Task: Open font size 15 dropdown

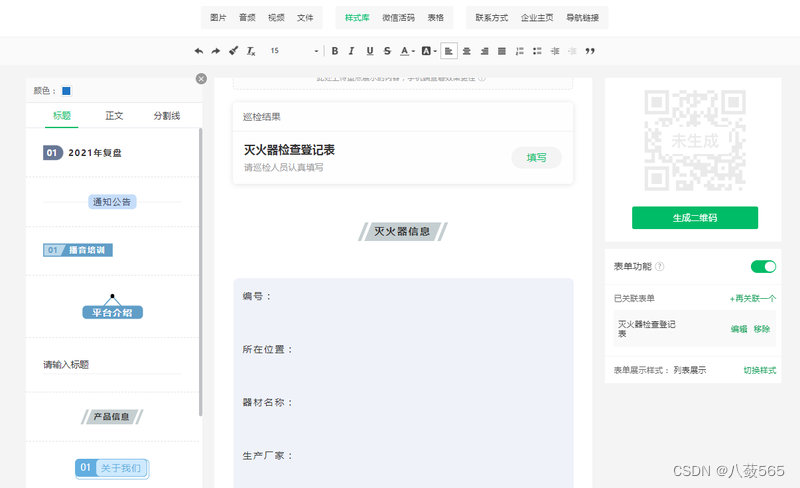Action: 294,51
